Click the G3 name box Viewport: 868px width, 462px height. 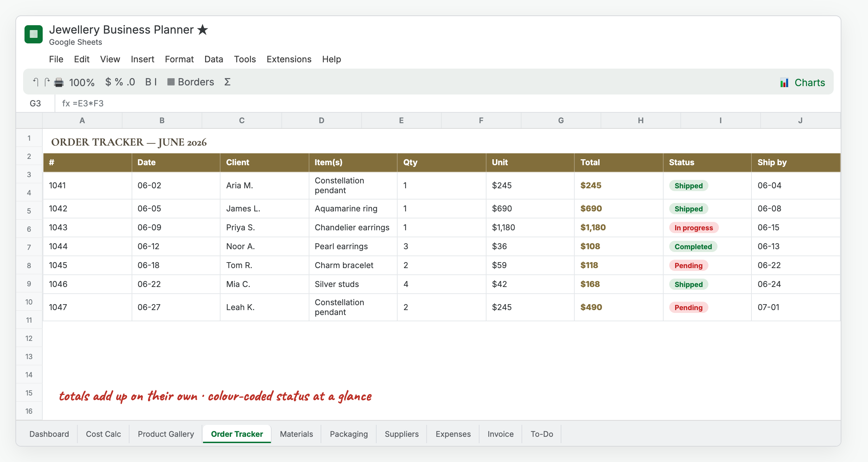[x=35, y=104]
